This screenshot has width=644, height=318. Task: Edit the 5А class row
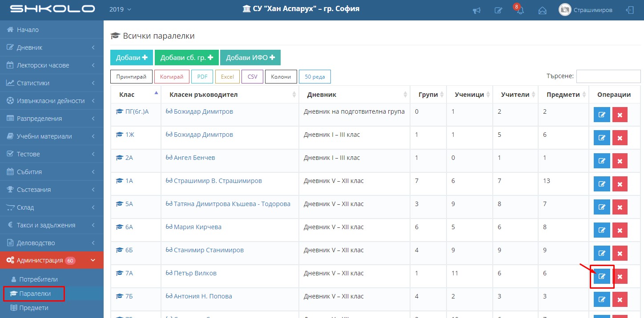[x=602, y=207]
